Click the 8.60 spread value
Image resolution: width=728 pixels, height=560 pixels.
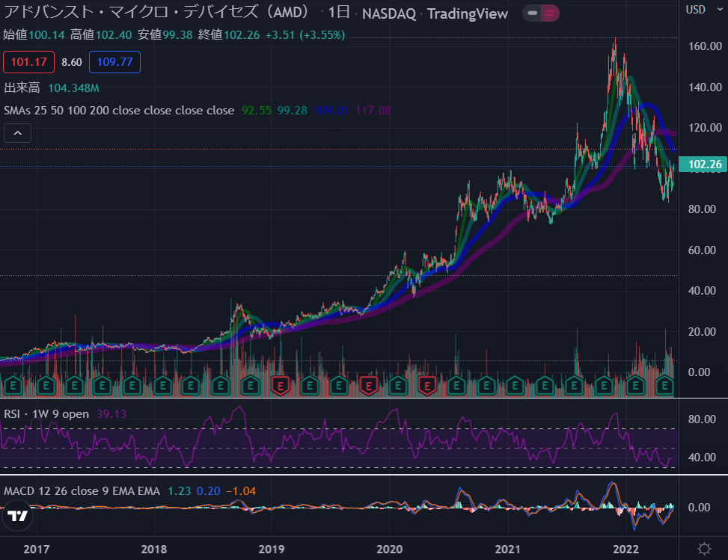point(72,62)
